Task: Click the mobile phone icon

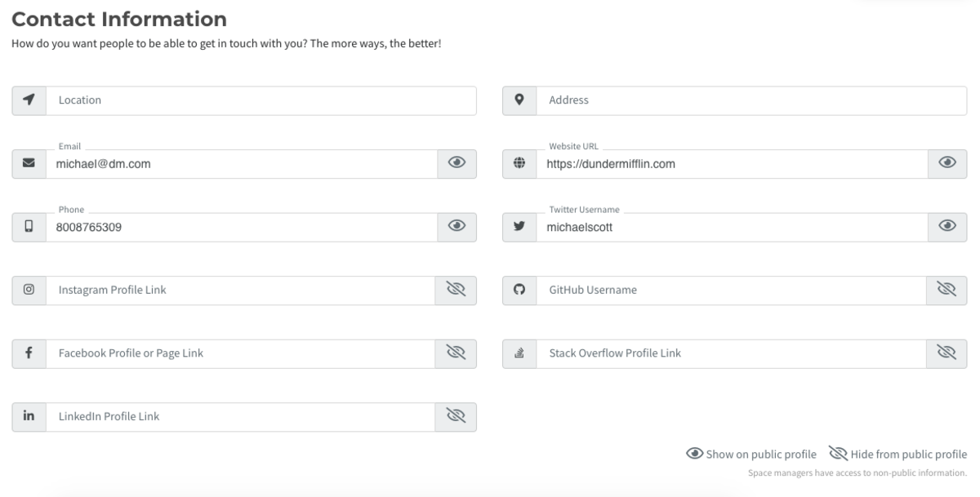Action: tap(29, 227)
